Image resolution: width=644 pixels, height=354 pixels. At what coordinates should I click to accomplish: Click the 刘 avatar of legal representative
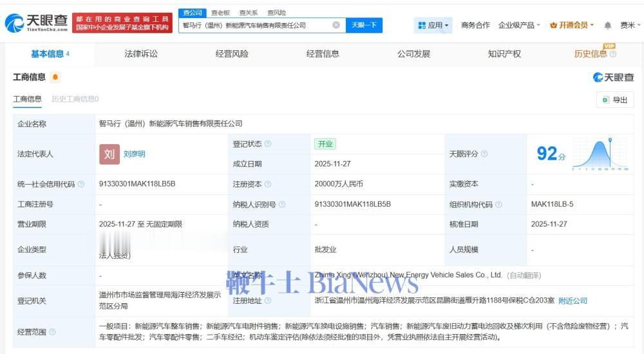109,154
